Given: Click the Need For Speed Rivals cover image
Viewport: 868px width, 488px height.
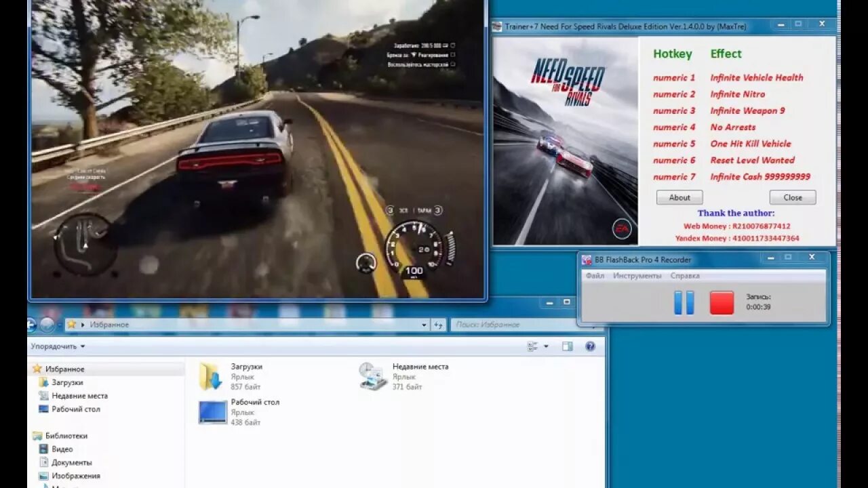Looking at the screenshot, I should tap(566, 141).
